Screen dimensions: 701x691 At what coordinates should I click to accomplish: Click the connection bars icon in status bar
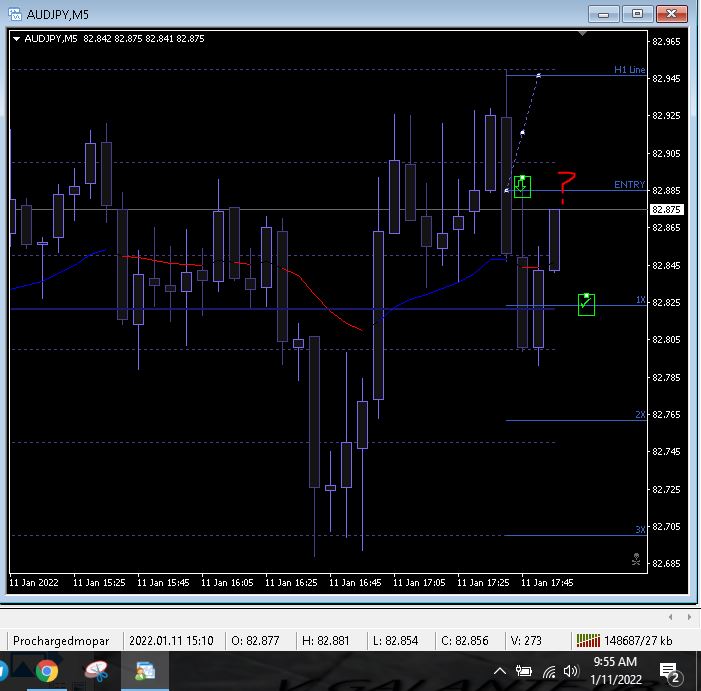tap(588, 640)
